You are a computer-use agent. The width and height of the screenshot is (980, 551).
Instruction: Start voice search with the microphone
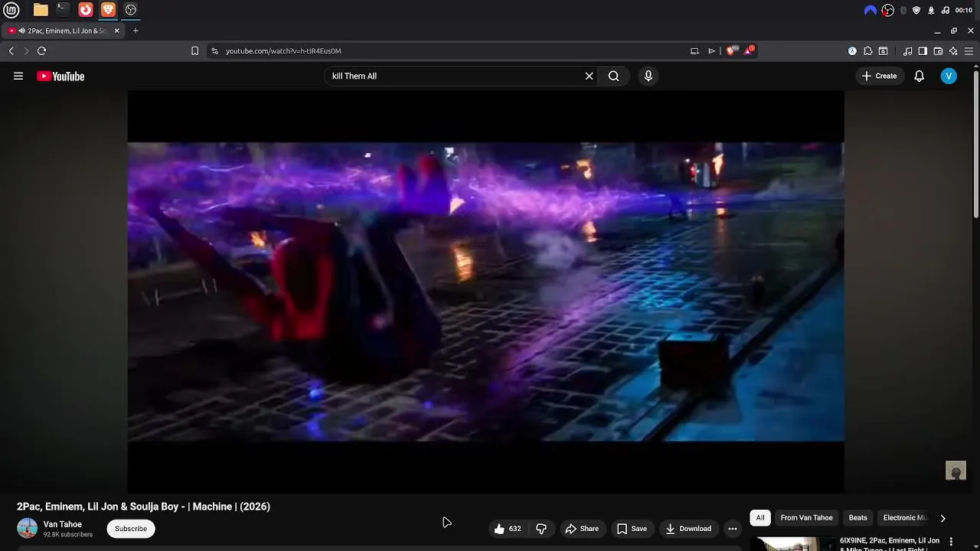click(x=648, y=76)
